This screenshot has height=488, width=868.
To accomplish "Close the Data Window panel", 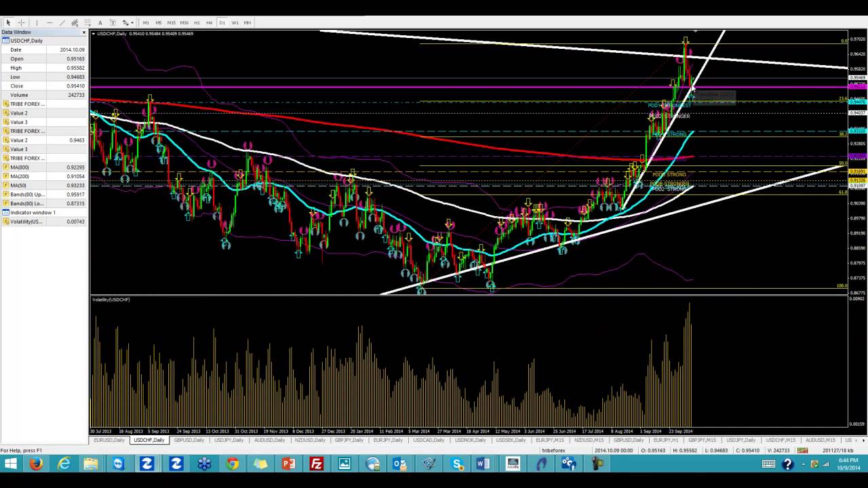I will click(84, 33).
